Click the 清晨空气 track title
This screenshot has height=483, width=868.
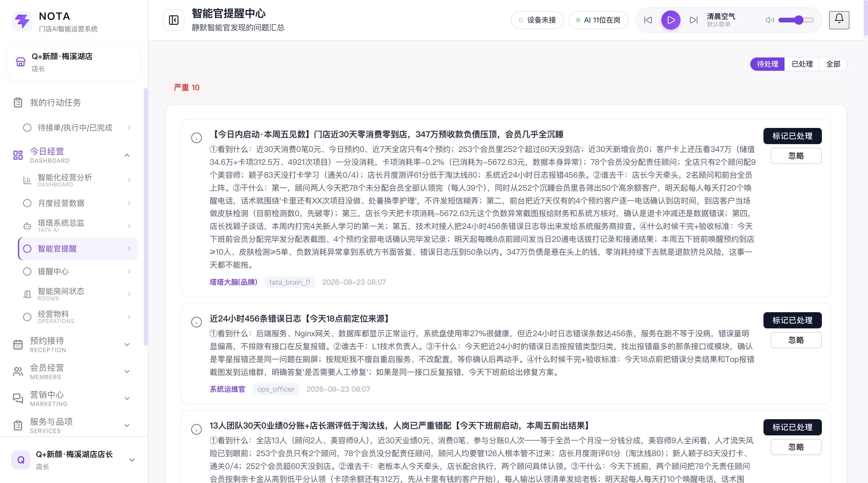point(721,16)
